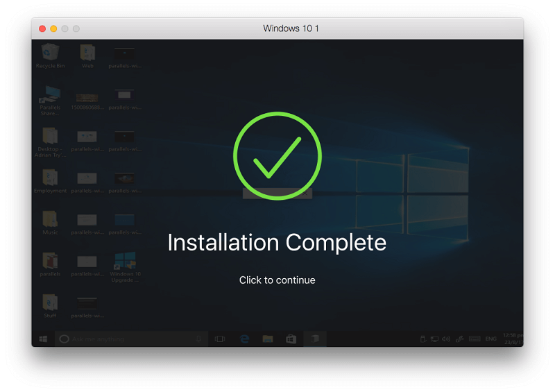Click the pen workspace tray icon
The height and width of the screenshot is (392, 555).
tap(459, 339)
